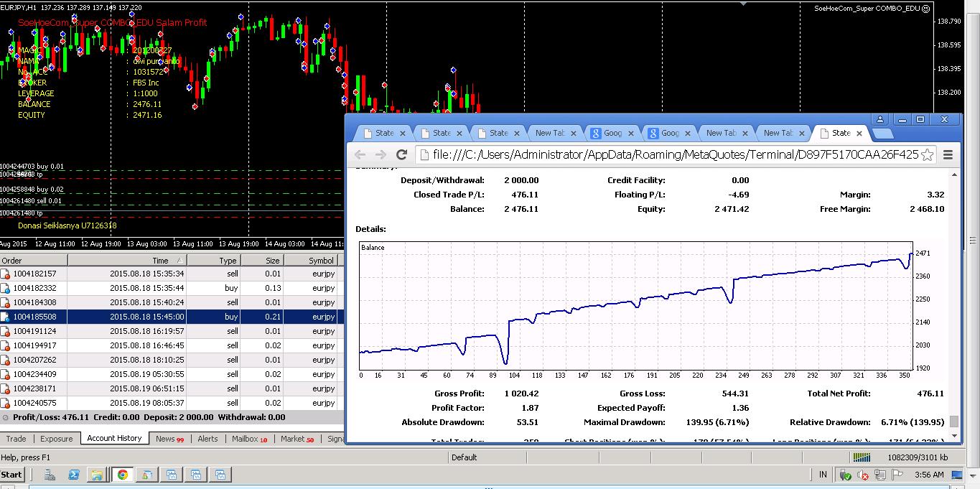Click the Windows Start button
The image size is (980, 489).
pyautogui.click(x=12, y=475)
